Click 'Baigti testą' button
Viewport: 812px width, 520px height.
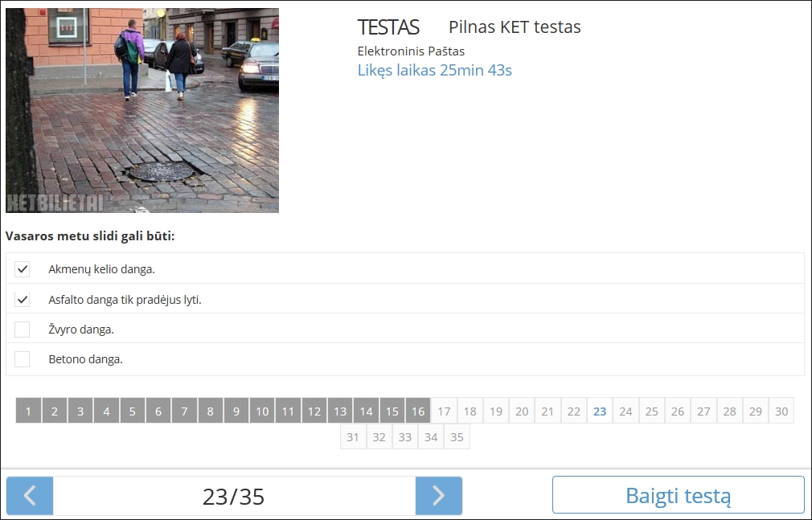[x=678, y=495]
